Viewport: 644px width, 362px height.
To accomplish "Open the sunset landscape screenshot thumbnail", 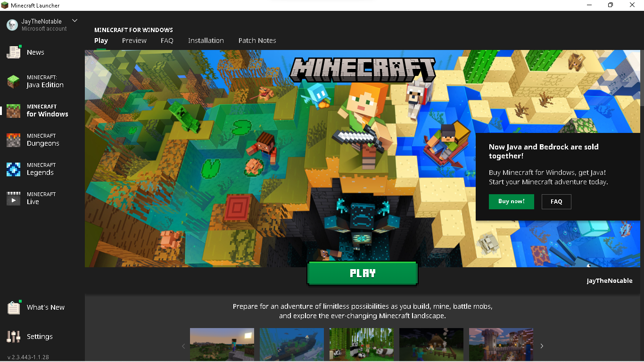I will [x=222, y=345].
